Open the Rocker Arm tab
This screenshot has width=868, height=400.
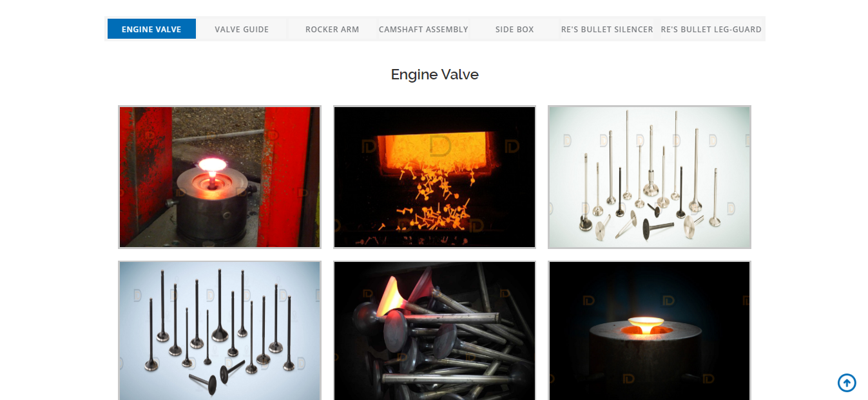tap(332, 29)
